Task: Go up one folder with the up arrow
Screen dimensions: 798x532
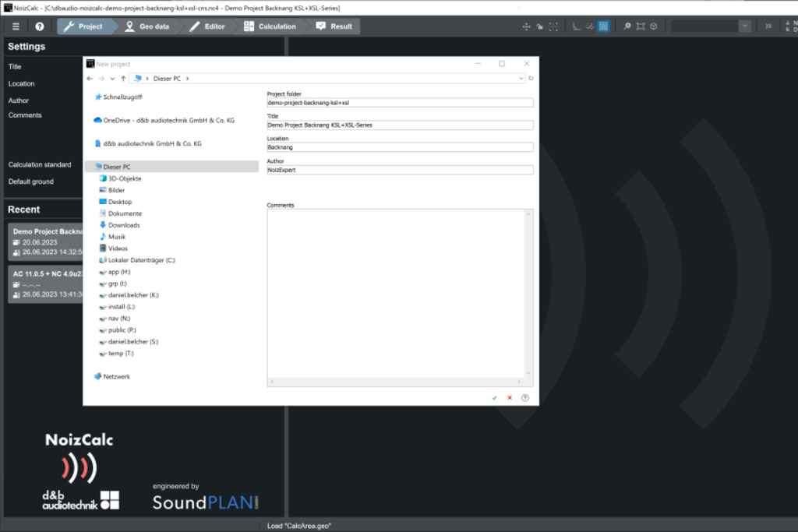Action: click(123, 79)
